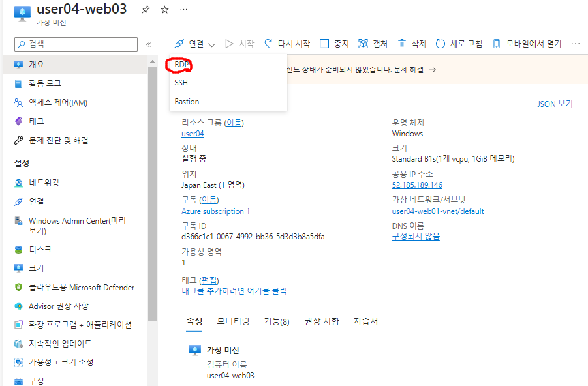Click 캡처 capture in toolbar
This screenshot has width=588, height=386.
[373, 44]
